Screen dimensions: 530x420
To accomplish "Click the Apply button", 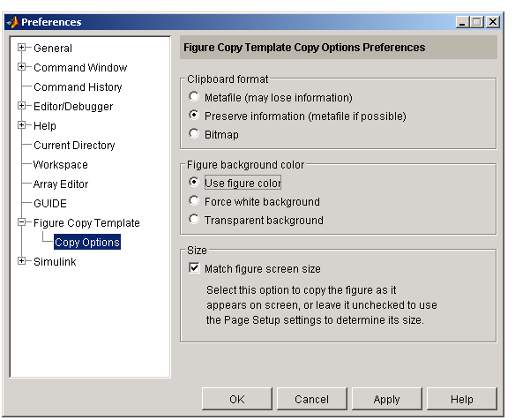I will click(x=386, y=399).
